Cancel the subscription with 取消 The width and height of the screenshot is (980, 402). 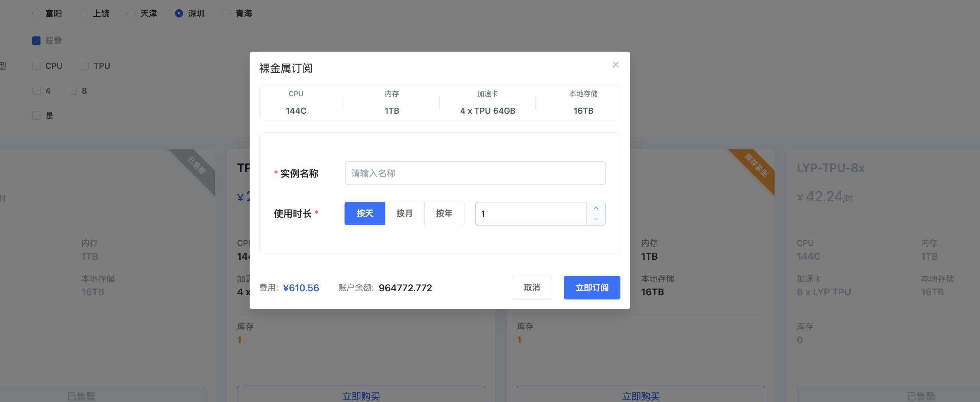tap(532, 288)
